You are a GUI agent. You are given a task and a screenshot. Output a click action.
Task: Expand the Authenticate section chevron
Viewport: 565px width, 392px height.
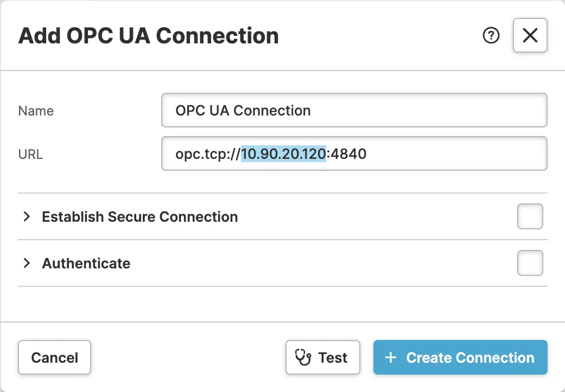click(26, 264)
